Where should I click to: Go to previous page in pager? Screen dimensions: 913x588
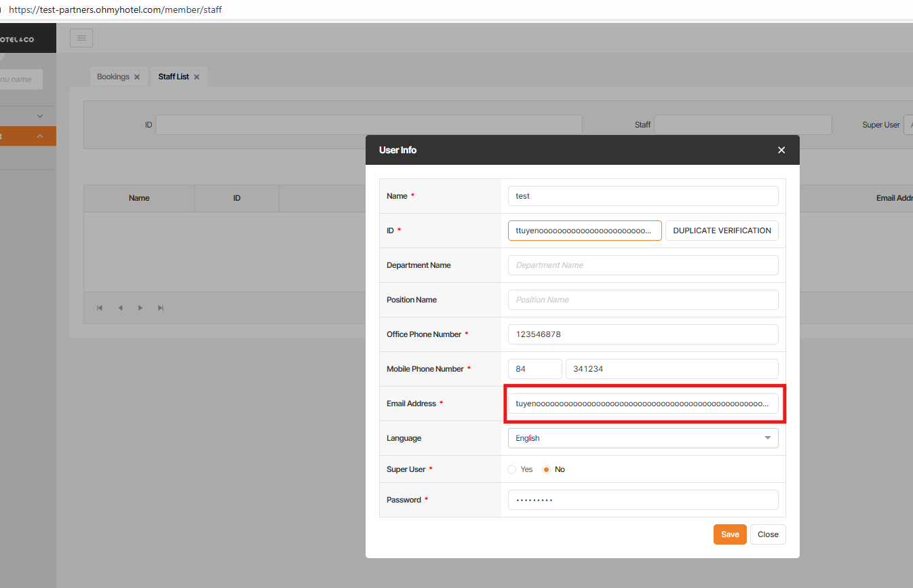[120, 308]
